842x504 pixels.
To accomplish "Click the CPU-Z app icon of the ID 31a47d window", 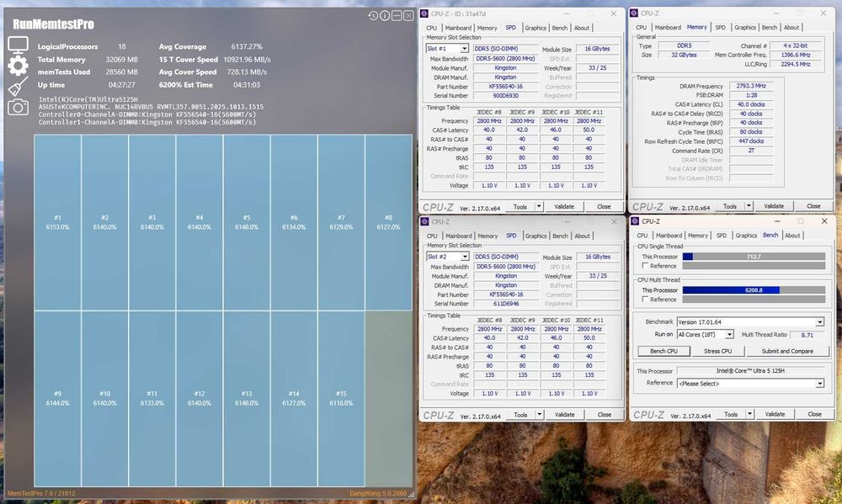I will [x=424, y=13].
